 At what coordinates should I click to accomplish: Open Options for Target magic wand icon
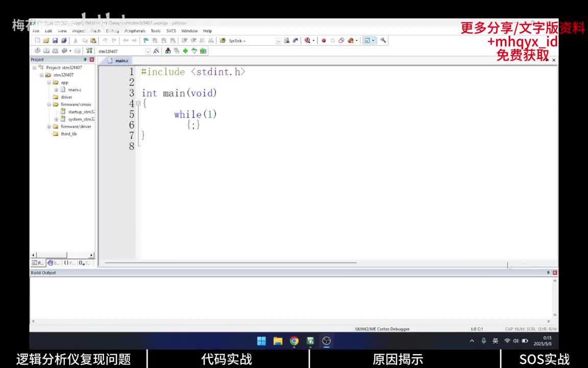(x=156, y=51)
